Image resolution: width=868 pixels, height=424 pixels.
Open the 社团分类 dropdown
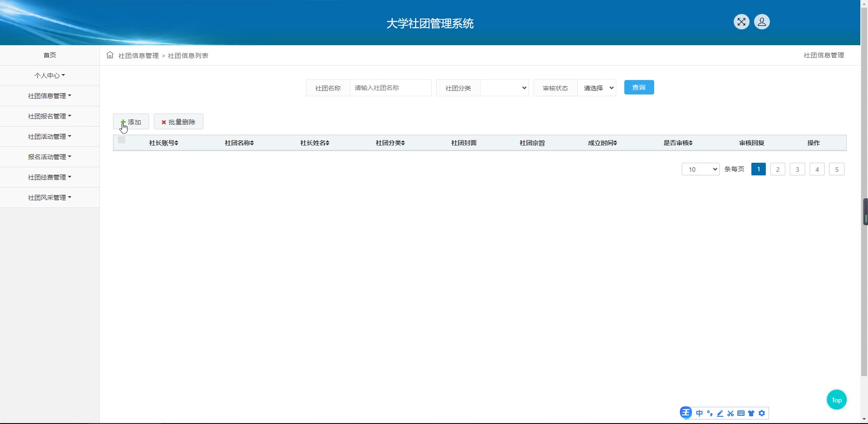(504, 88)
